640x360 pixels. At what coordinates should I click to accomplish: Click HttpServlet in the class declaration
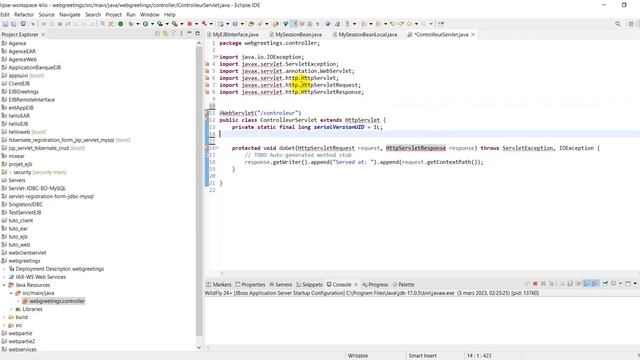pyautogui.click(x=362, y=120)
